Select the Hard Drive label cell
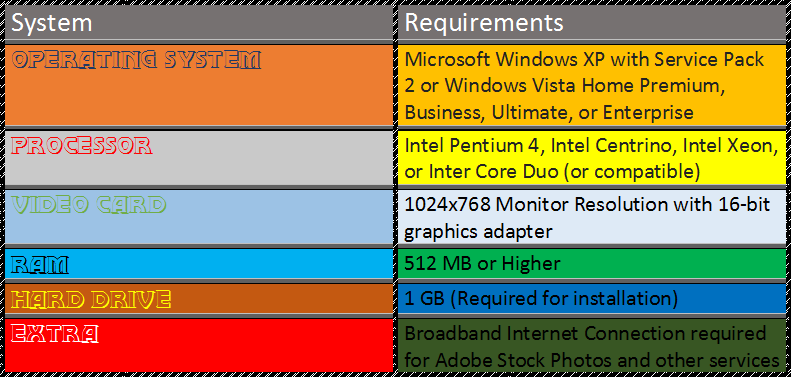Screen dimensions: 791x377 click(199, 298)
